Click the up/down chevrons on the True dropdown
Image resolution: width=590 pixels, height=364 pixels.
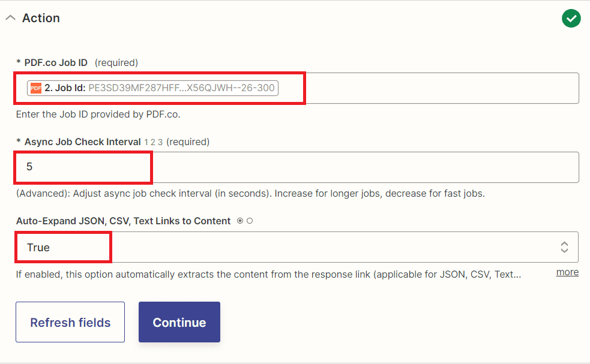[x=564, y=246]
